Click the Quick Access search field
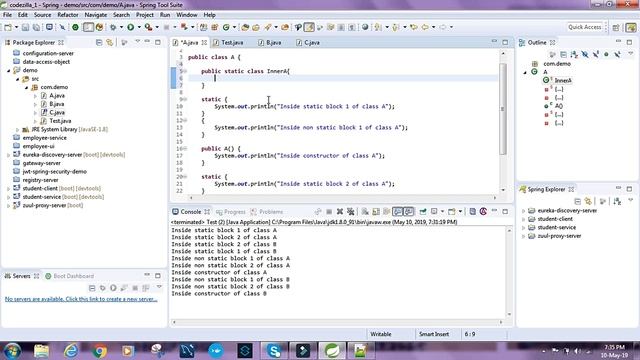This screenshot has width=640, height=360. tap(585, 27)
